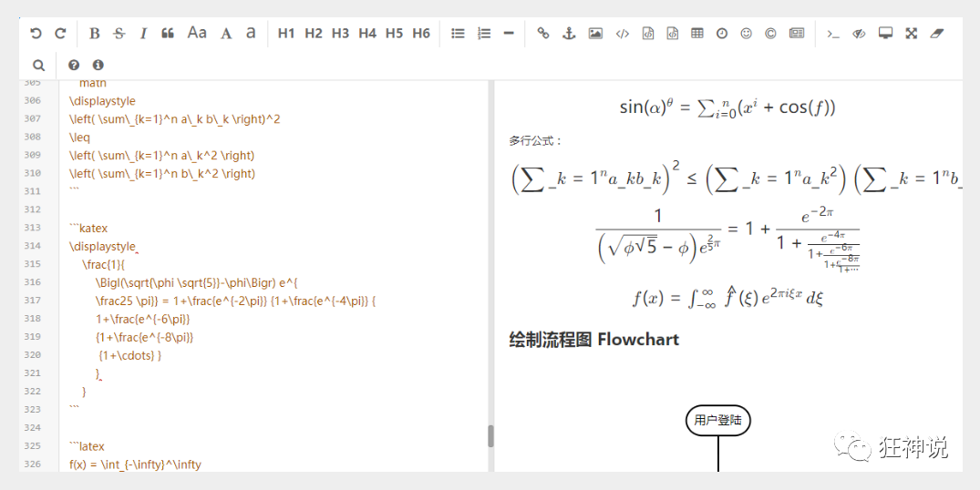Insert a hyperlink with chain icon
The width and height of the screenshot is (980, 490).
pyautogui.click(x=543, y=33)
